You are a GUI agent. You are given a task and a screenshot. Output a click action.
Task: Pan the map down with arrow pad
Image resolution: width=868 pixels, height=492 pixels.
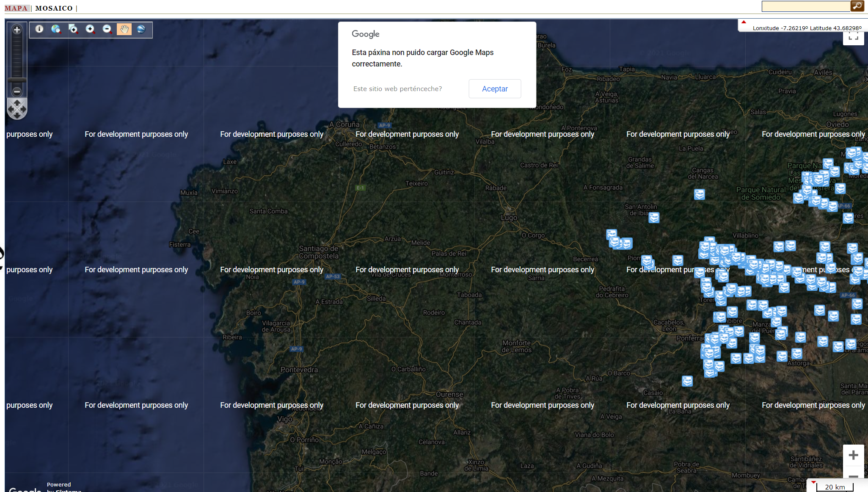(x=17, y=116)
